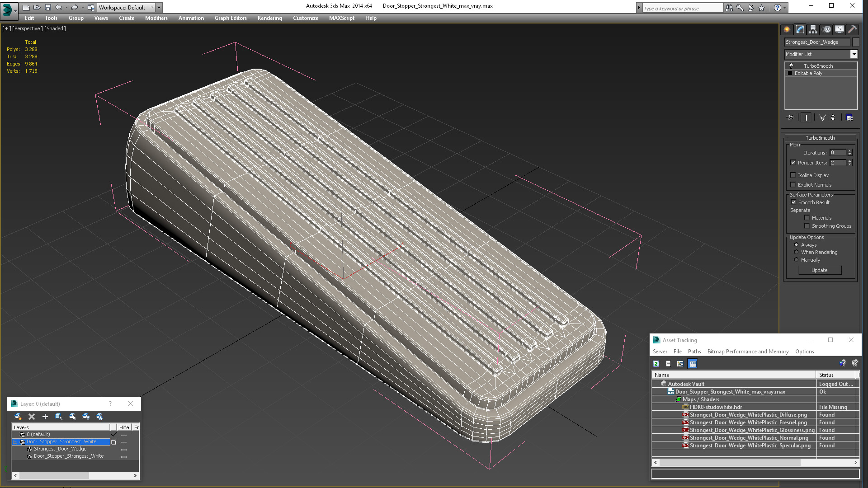Viewport: 868px width, 488px height.
Task: Collapse the TurboSmooth rollout header
Action: coord(820,138)
